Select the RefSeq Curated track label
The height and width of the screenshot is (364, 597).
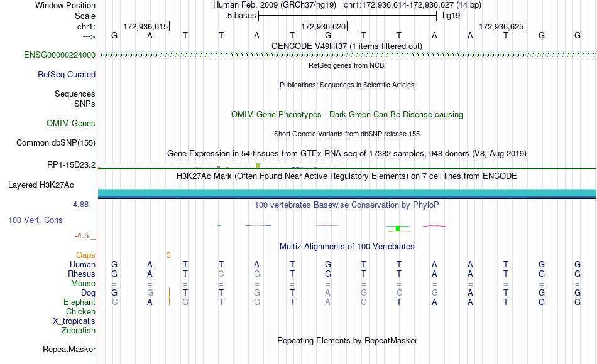tap(66, 74)
